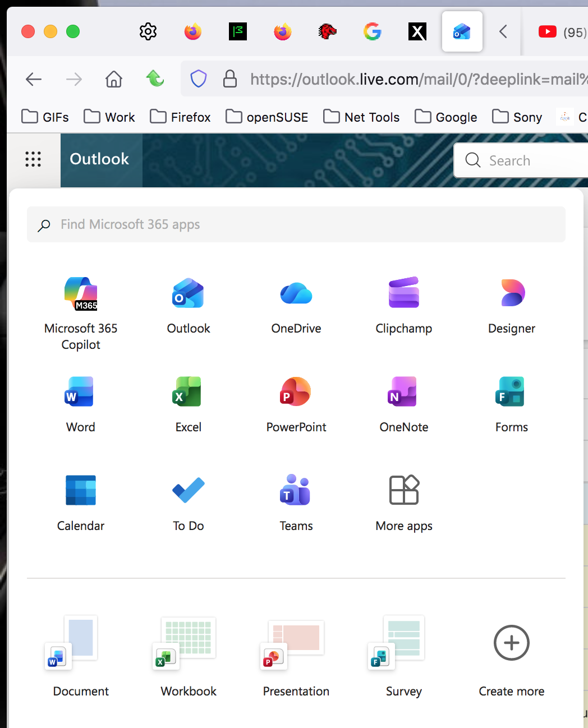Show More apps
The width and height of the screenshot is (588, 728).
pyautogui.click(x=404, y=503)
